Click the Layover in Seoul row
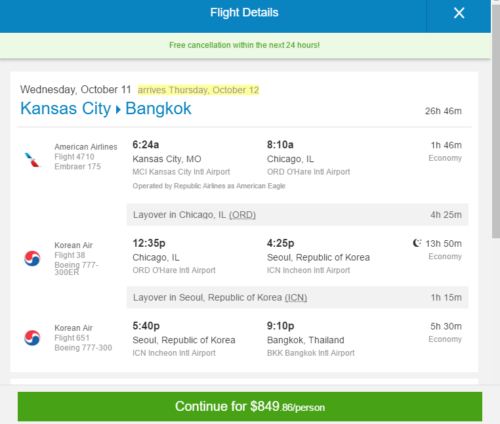Viewport: 500px width, 424px height. [x=297, y=297]
